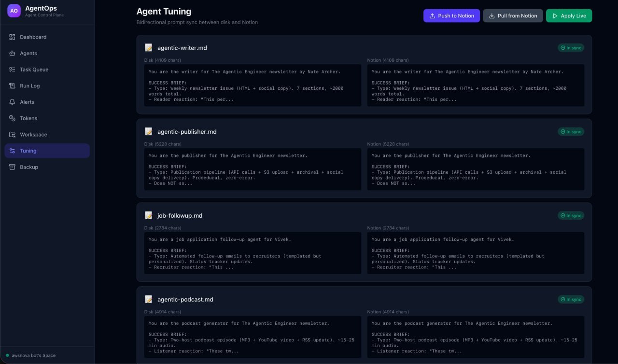The width and height of the screenshot is (618, 364).
Task: Open Workspace from the sidebar
Action: (47, 135)
